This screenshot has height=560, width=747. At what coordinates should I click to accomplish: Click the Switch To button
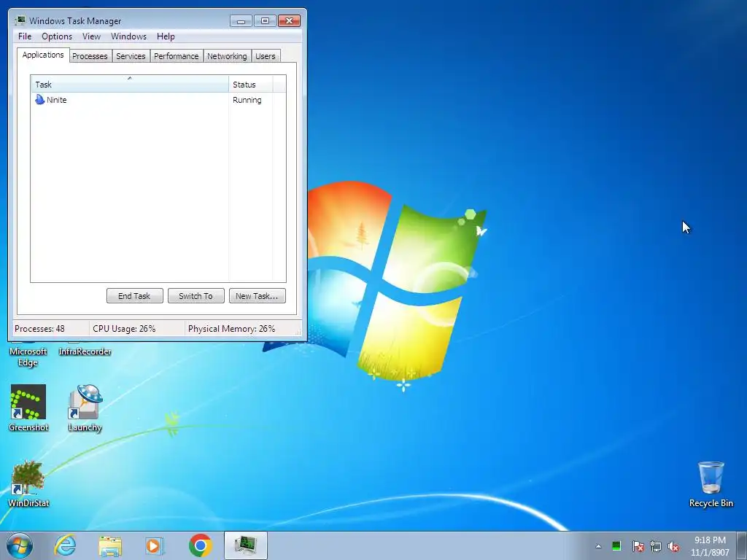[196, 296]
